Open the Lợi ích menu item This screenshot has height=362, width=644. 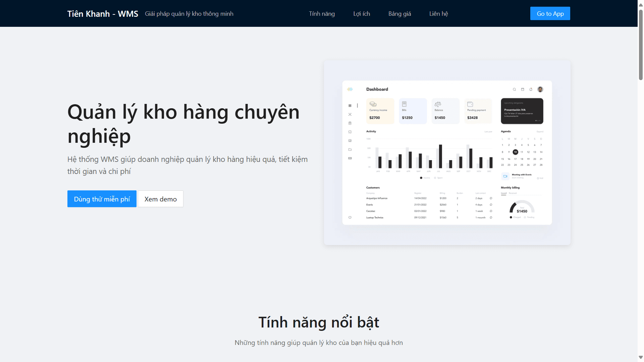(x=362, y=14)
